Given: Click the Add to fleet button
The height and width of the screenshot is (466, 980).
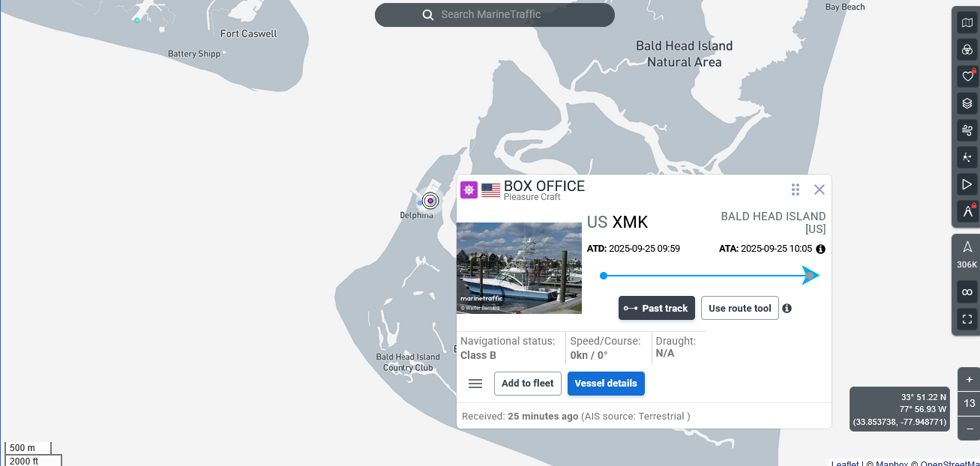Looking at the screenshot, I should (x=528, y=384).
